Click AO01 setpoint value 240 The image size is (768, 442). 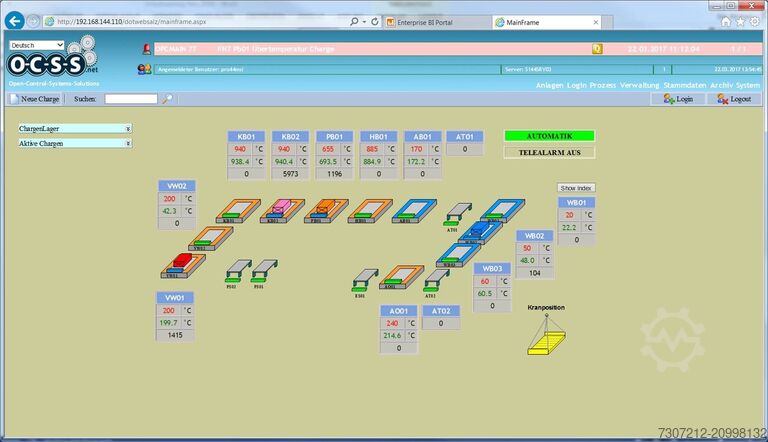(x=392, y=323)
